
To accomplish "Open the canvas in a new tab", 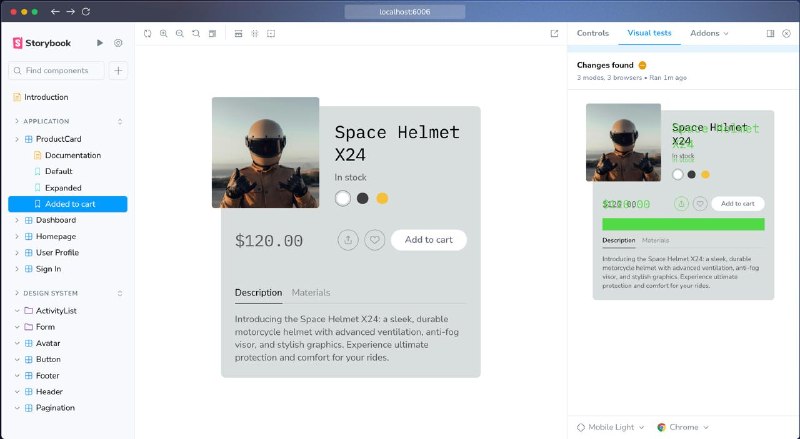I will click(554, 34).
